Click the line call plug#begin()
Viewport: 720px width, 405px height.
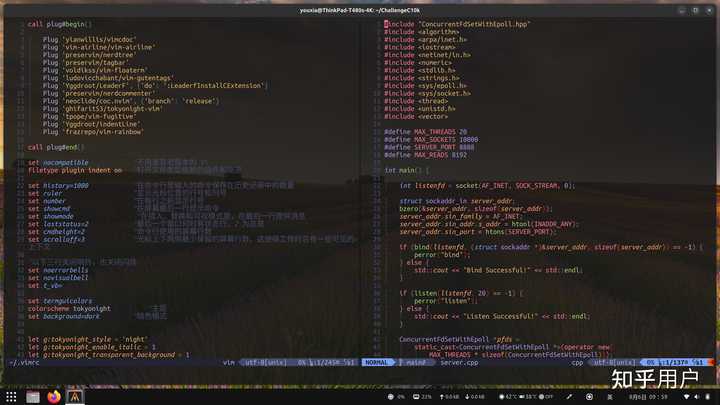(59, 24)
